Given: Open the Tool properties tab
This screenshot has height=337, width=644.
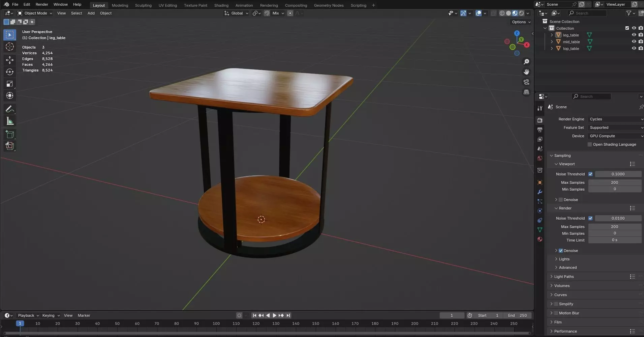Looking at the screenshot, I should point(540,108).
